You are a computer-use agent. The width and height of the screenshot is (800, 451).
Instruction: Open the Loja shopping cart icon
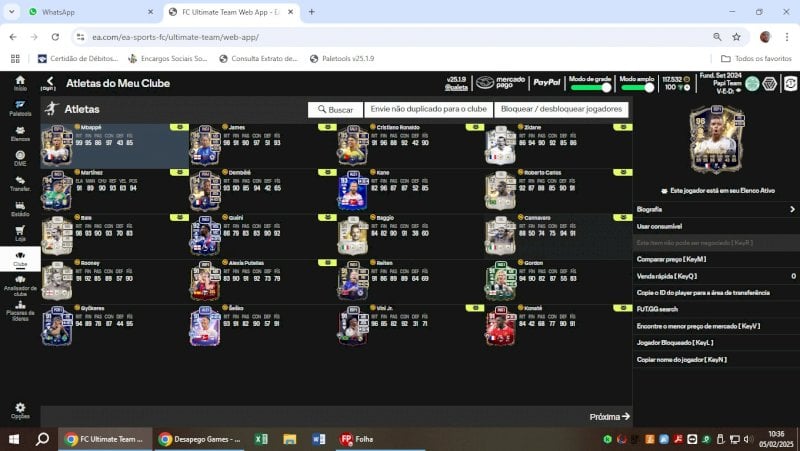[x=20, y=233]
